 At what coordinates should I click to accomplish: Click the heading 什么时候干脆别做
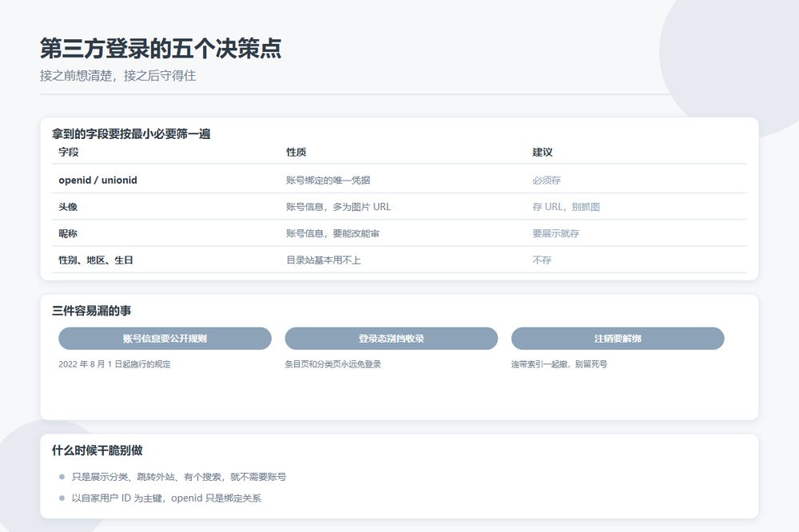click(x=97, y=450)
